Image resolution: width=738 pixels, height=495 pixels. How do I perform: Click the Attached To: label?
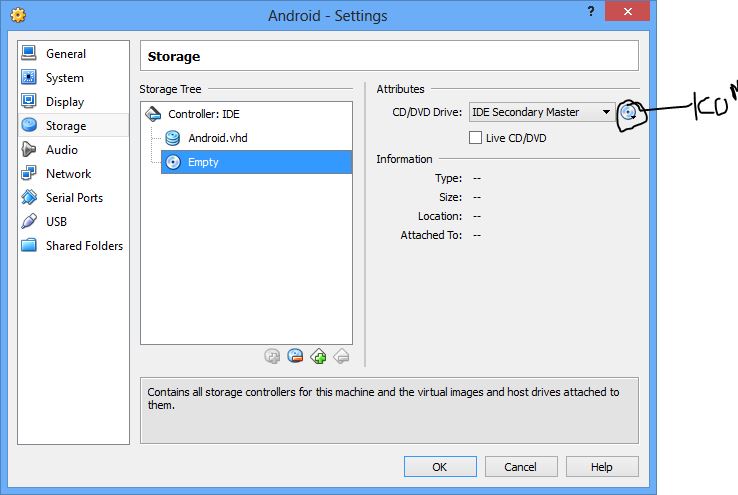tap(431, 235)
